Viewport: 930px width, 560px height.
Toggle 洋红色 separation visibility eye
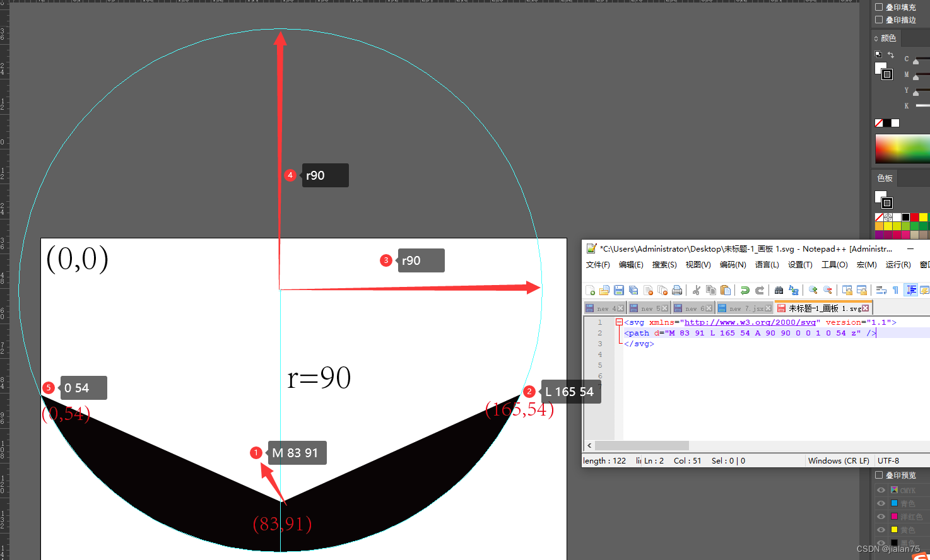881,516
